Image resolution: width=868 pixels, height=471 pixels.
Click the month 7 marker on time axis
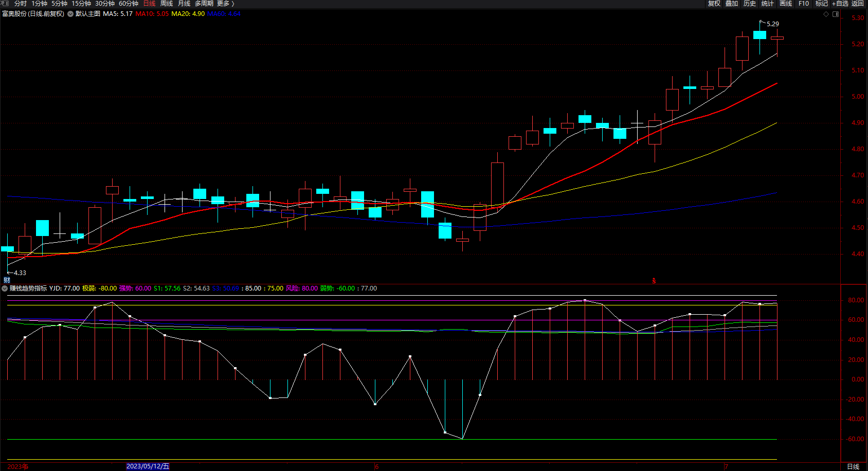726,467
